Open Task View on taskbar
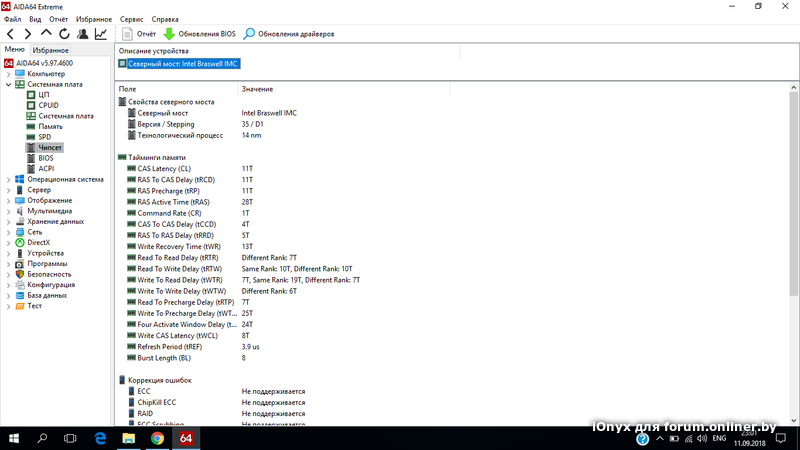The height and width of the screenshot is (450, 800). pos(70,438)
